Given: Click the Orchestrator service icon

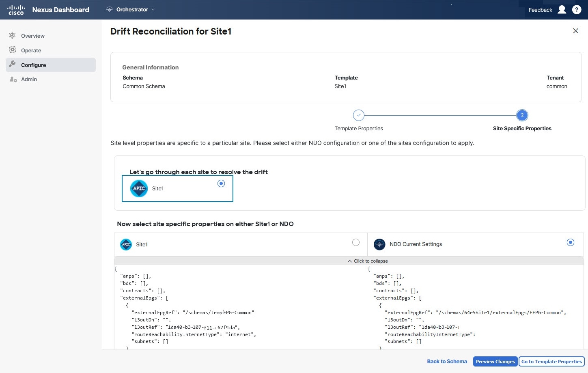Looking at the screenshot, I should [x=110, y=9].
